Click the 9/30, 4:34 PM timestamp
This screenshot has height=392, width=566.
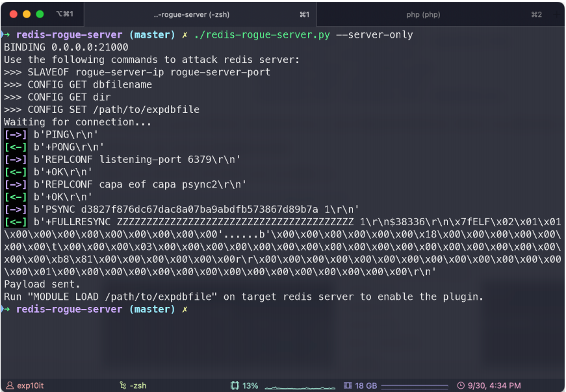coord(494,386)
